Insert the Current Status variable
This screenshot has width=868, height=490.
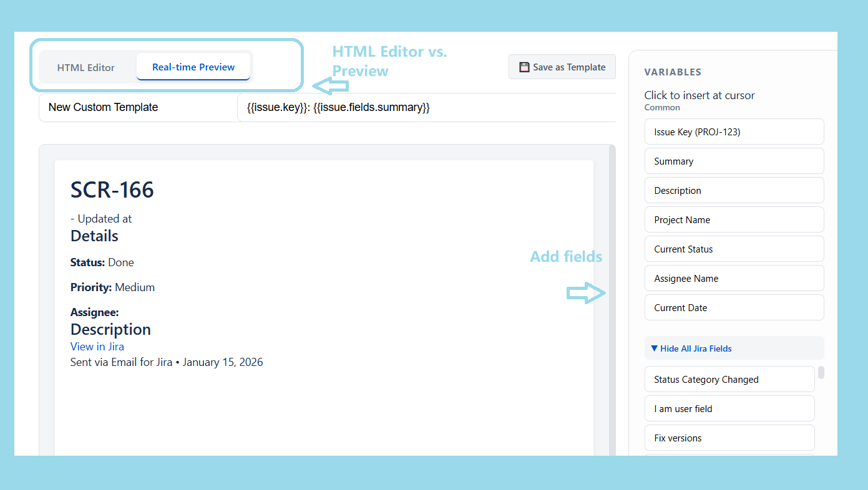[734, 249]
